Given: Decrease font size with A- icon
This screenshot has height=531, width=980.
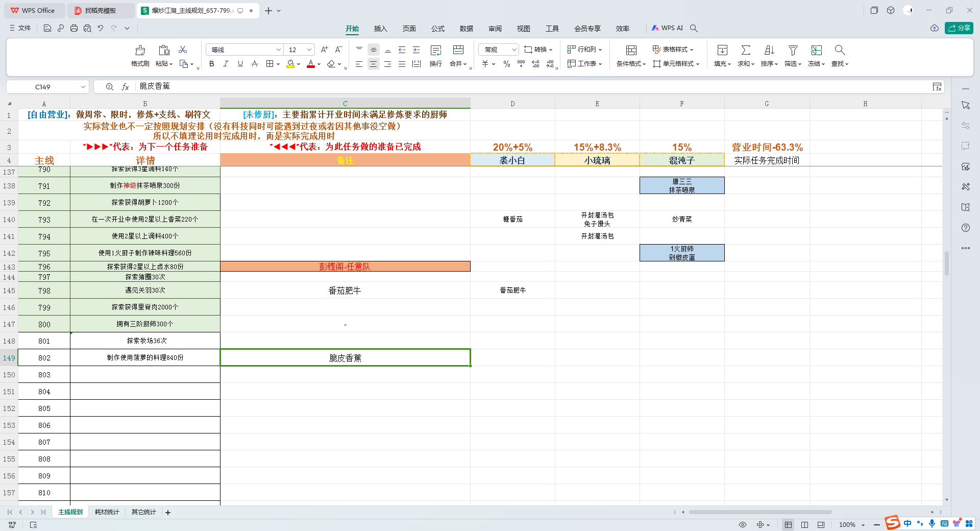Looking at the screenshot, I should coord(338,50).
